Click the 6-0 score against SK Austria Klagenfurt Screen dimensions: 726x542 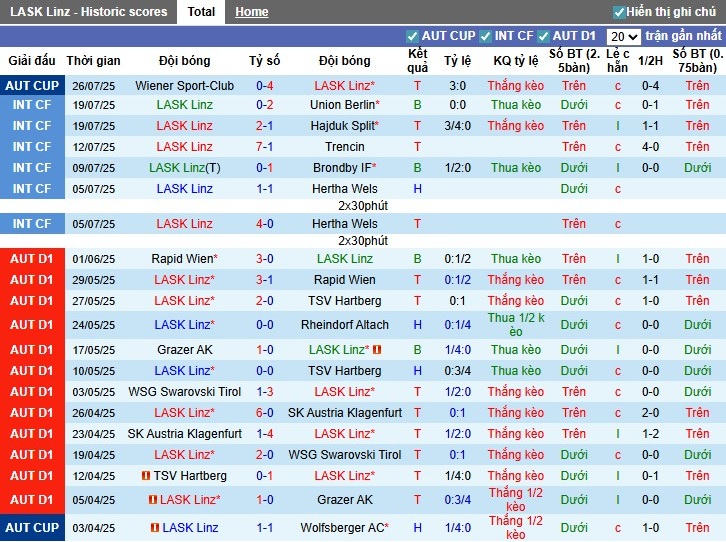[x=264, y=413]
